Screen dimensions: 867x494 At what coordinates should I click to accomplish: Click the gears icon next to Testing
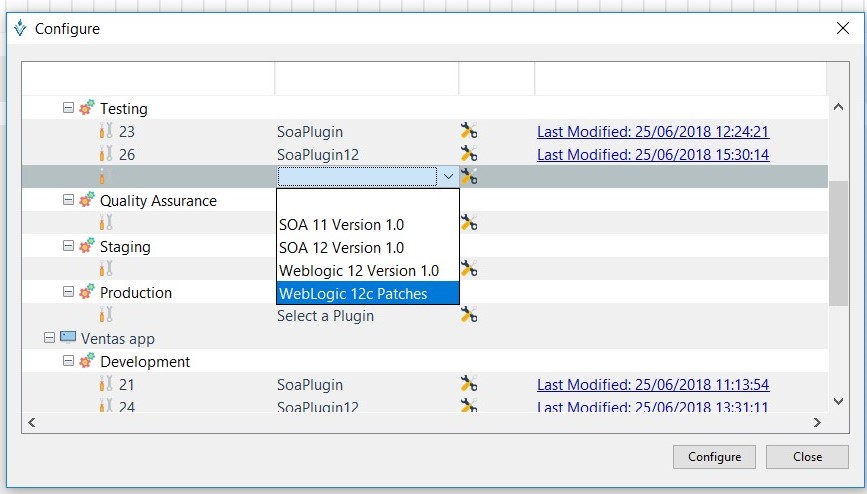(x=86, y=107)
